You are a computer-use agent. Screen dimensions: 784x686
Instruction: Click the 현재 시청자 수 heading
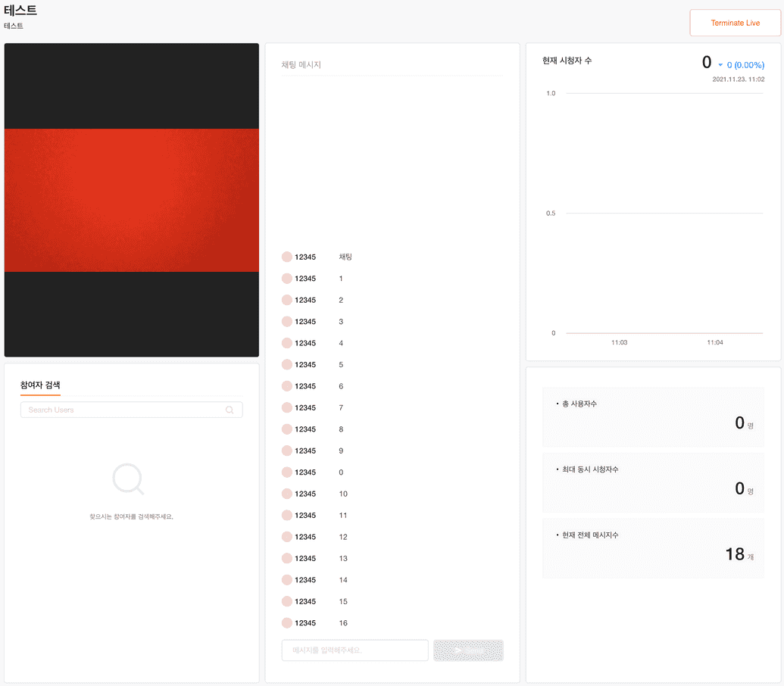567,61
